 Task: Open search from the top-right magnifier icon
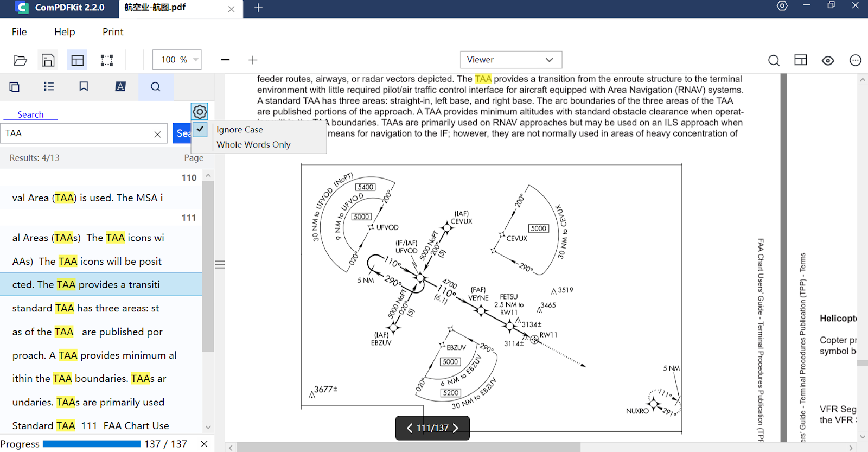coord(774,60)
